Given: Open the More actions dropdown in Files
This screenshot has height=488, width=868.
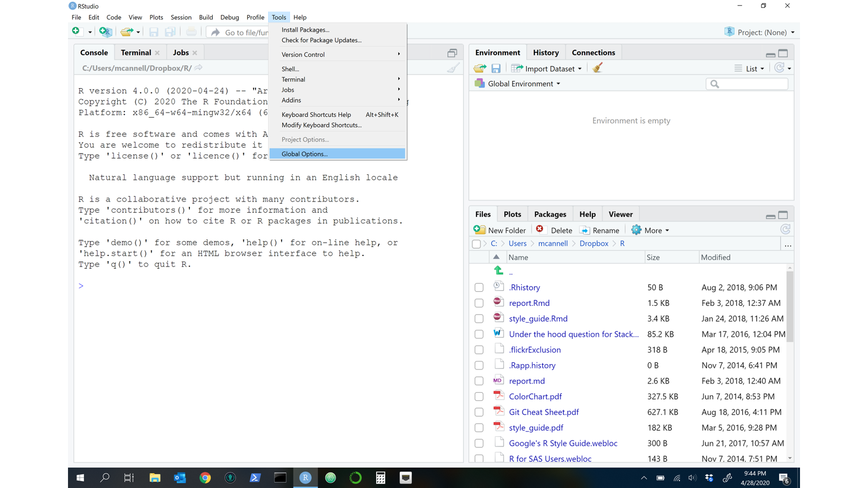Looking at the screenshot, I should (651, 230).
